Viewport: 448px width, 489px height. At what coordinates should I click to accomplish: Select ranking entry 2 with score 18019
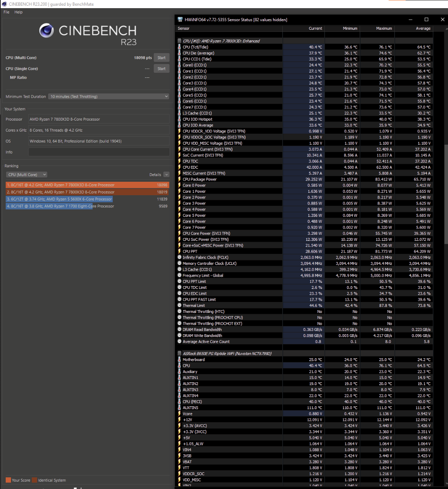[x=87, y=192]
